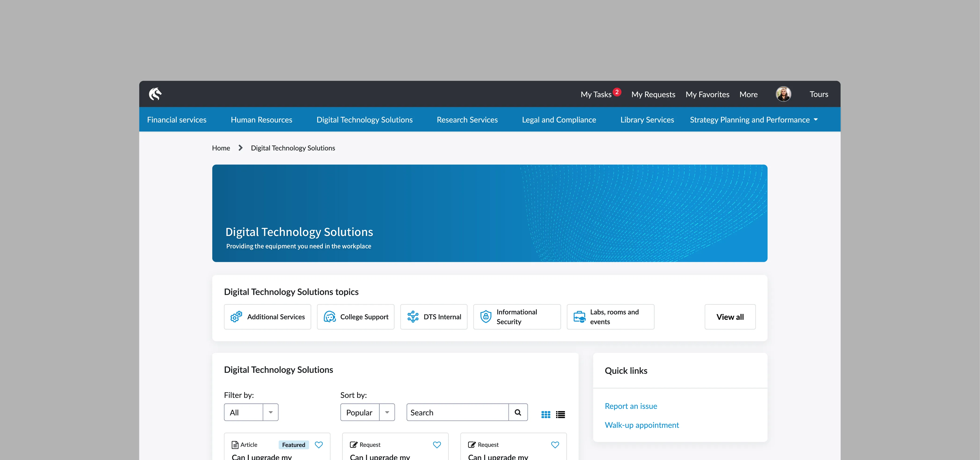
Task: Open the Additional Services topic
Action: coord(267,317)
